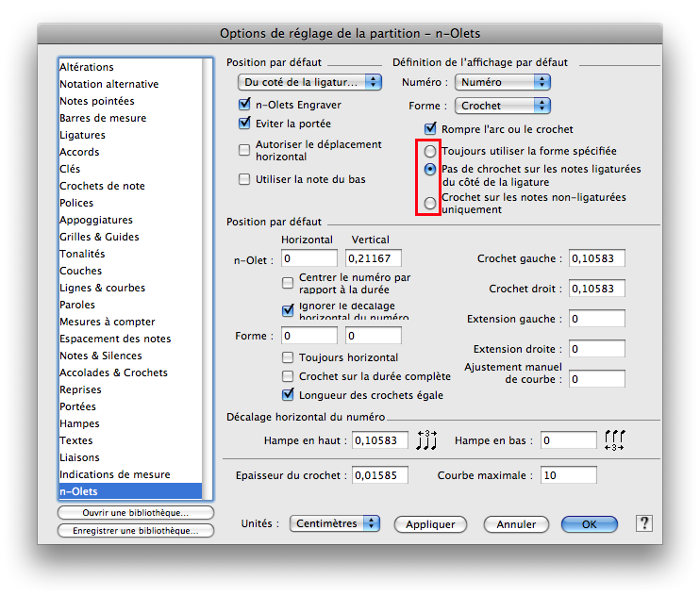700x596 pixels.
Task: Click the help question mark icon
Action: pos(644,523)
